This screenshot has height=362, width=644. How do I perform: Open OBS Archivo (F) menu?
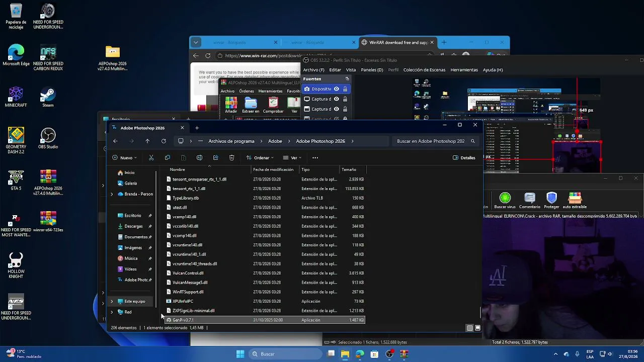tap(314, 70)
